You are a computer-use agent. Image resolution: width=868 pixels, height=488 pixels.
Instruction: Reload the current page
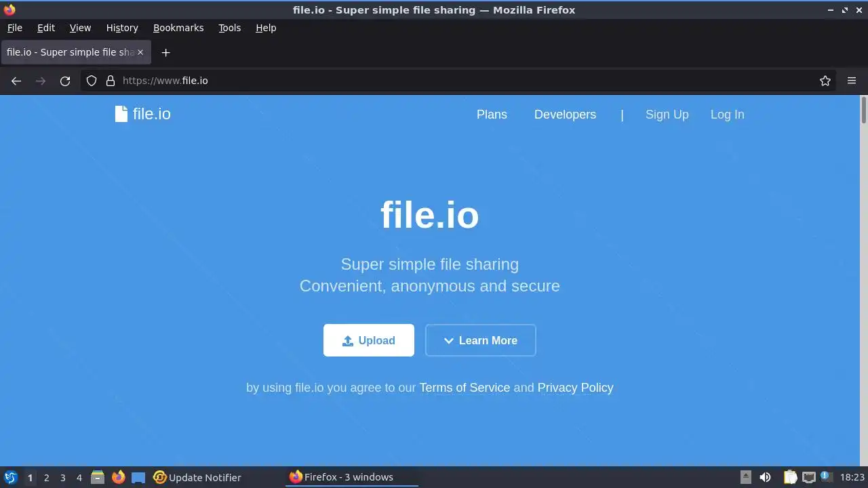click(65, 81)
